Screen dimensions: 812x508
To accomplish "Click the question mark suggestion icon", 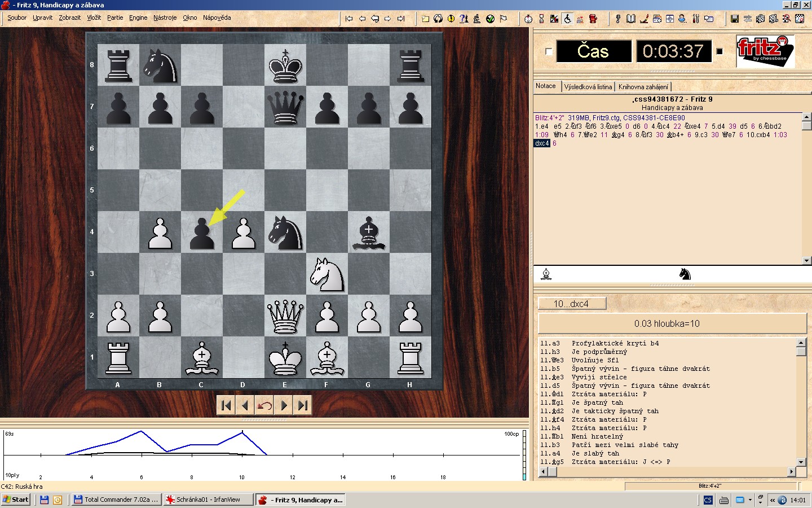I will 464,19.
